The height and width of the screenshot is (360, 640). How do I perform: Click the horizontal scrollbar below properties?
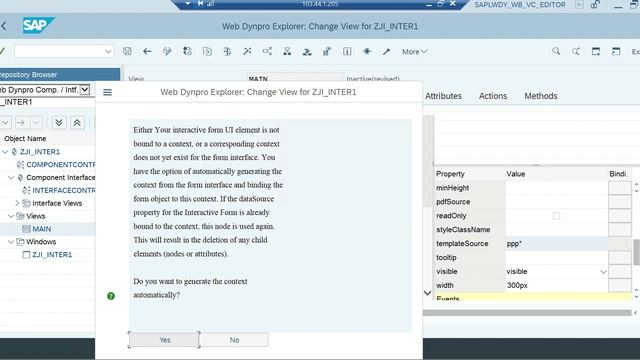coord(527,313)
